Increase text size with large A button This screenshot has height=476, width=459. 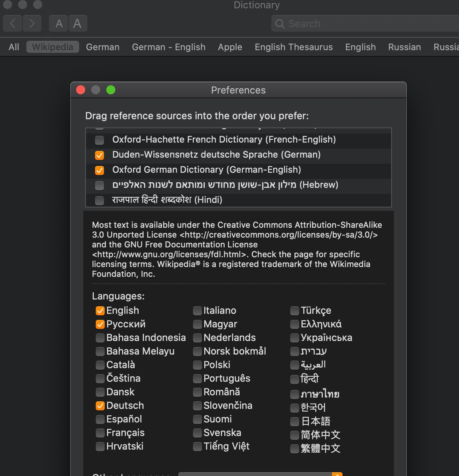pos(78,23)
